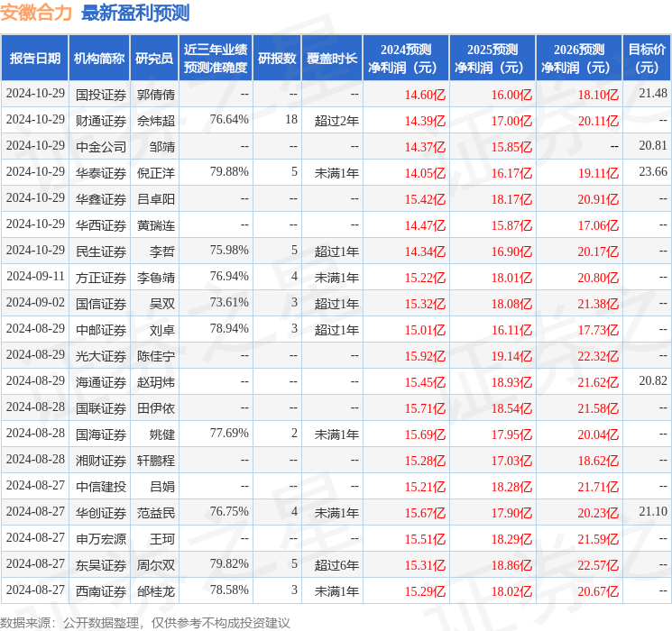Image resolution: width=672 pixels, height=631 pixels.
Task: Select the 海通证券 institution cell
Action: click(x=101, y=382)
